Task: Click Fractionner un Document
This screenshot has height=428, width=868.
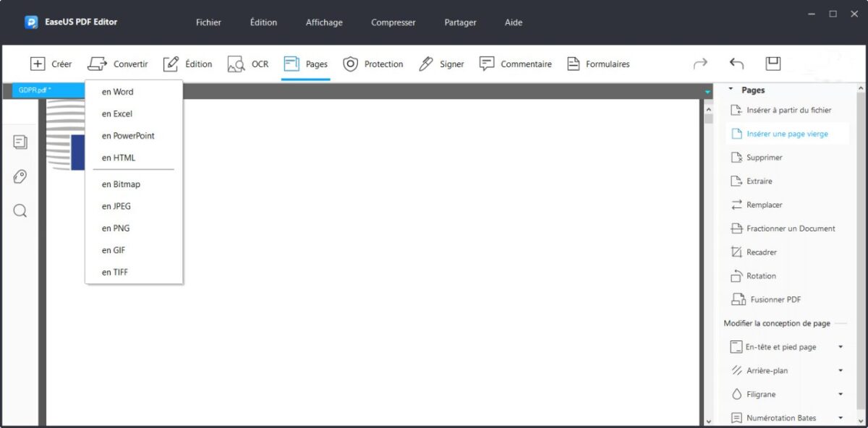Action: (x=783, y=228)
